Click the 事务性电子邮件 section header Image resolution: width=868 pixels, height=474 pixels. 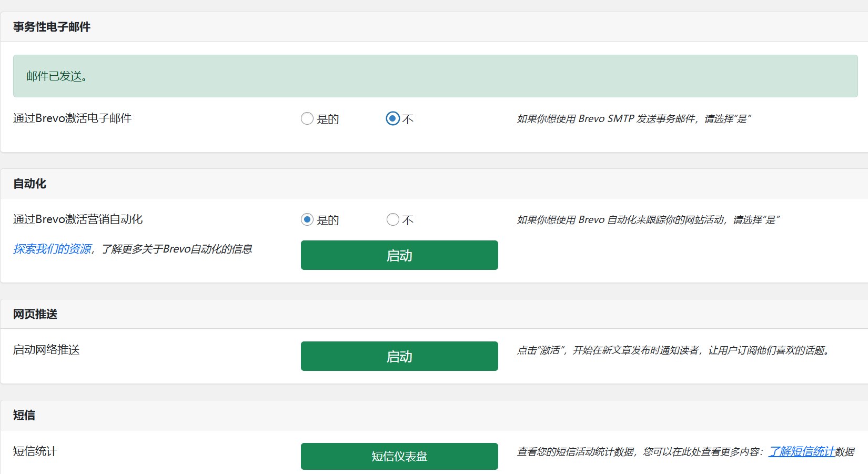(52, 27)
